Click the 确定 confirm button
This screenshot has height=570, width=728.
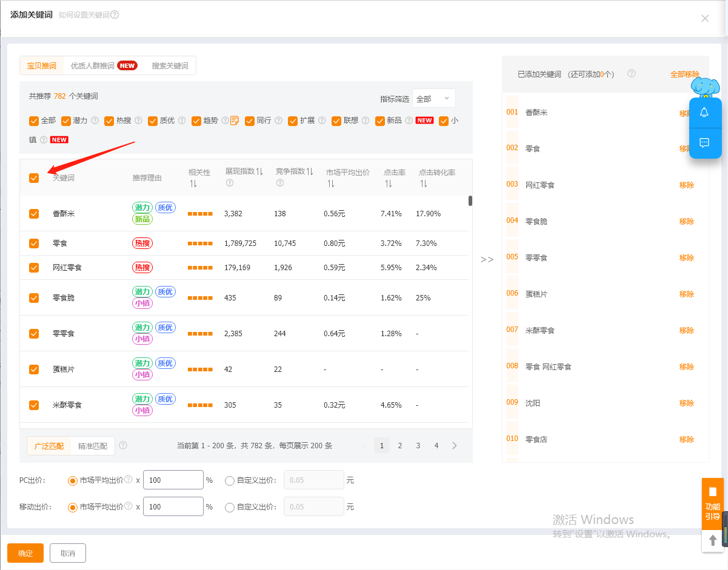(x=25, y=553)
